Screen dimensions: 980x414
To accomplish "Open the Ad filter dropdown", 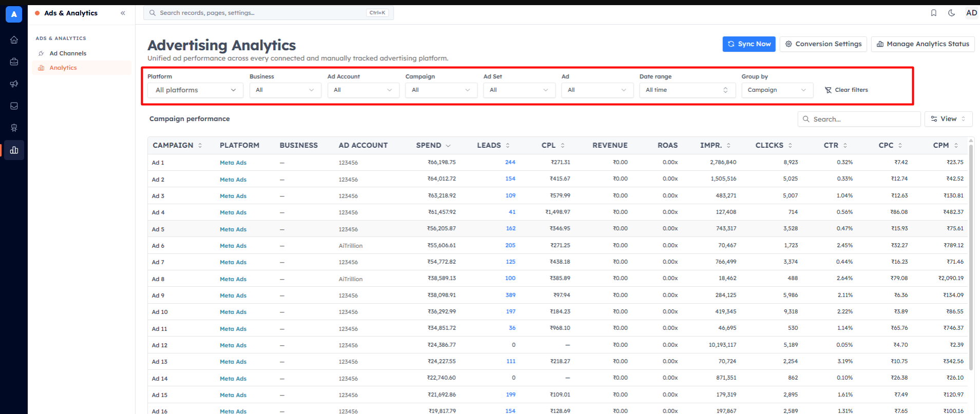I will 598,90.
